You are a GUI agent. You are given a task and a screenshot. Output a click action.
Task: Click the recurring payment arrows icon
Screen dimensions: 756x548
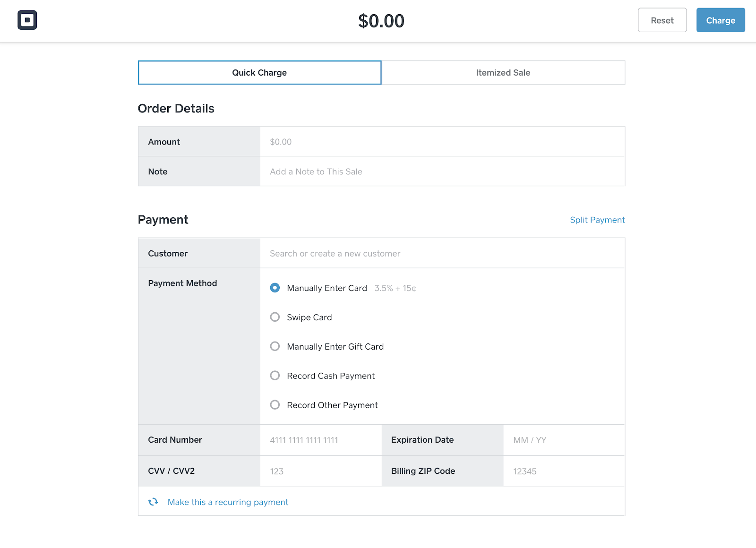point(153,502)
